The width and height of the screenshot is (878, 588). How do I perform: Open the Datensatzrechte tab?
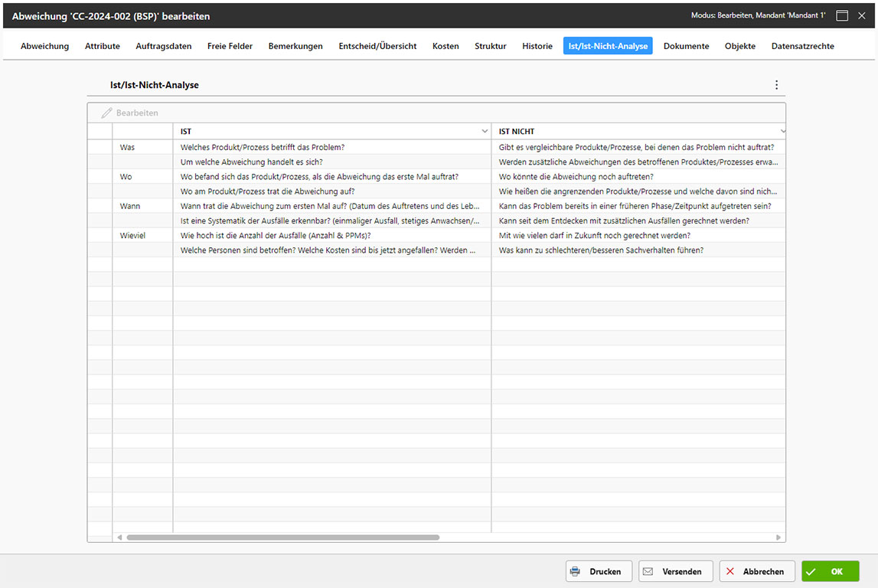coord(802,46)
